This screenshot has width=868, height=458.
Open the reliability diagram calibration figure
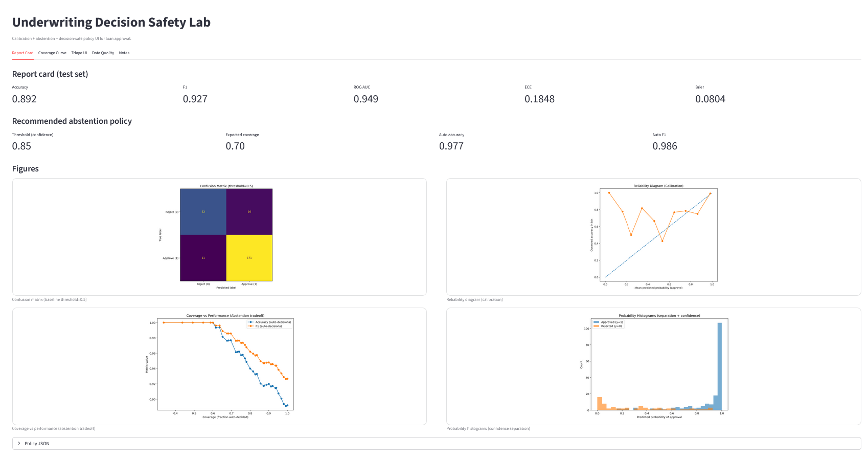coord(654,237)
